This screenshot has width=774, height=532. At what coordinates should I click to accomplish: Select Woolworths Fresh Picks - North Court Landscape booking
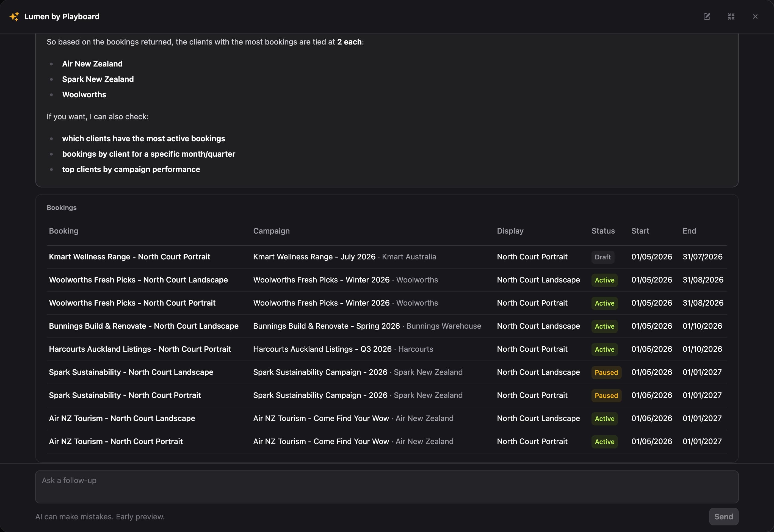coord(138,280)
